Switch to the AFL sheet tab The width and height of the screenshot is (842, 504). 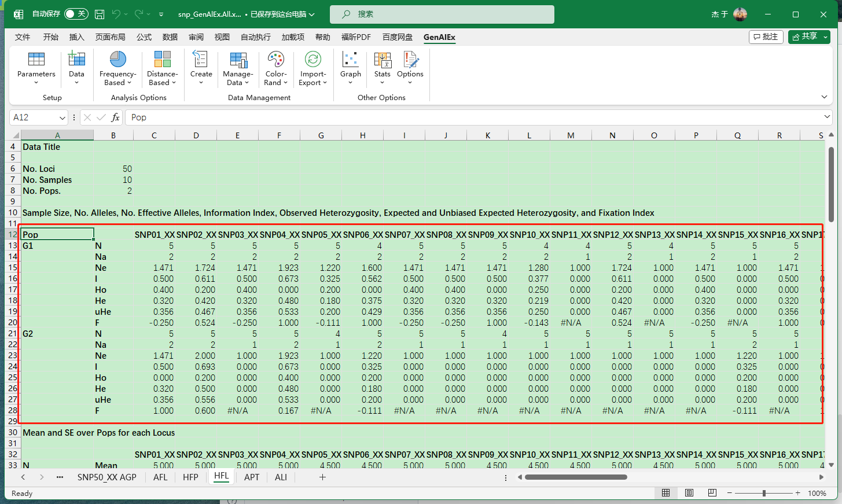pos(160,477)
